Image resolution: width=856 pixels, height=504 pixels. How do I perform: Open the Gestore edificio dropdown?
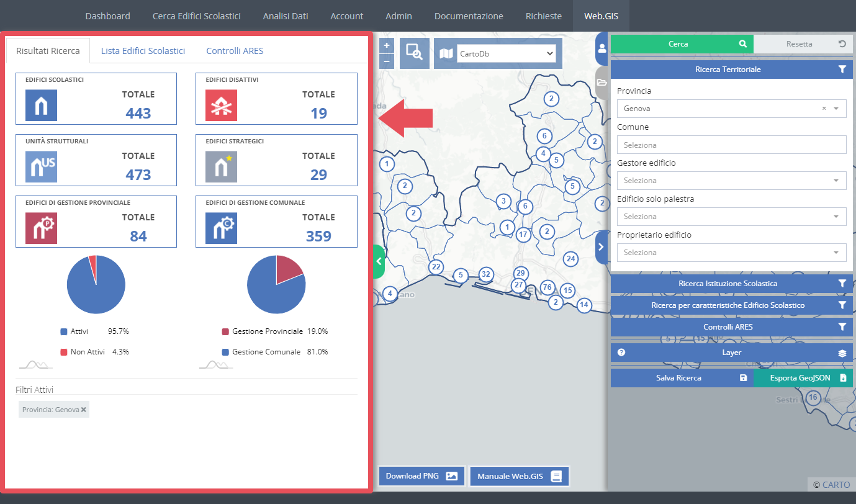pos(731,181)
